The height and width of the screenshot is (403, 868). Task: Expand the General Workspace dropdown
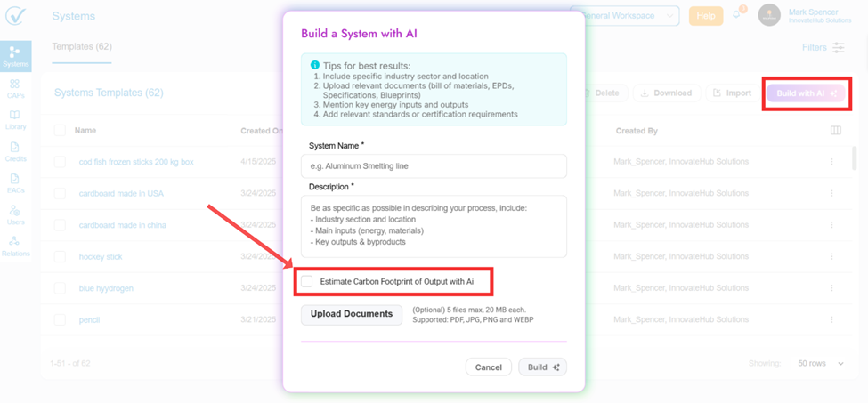click(627, 16)
